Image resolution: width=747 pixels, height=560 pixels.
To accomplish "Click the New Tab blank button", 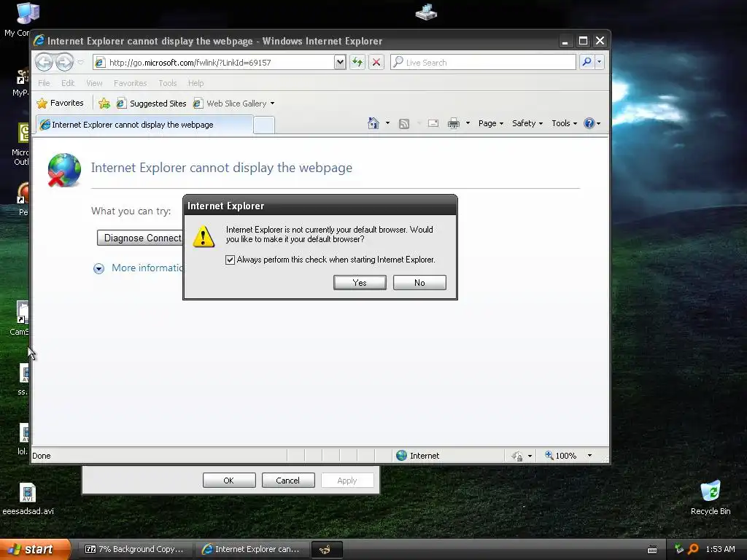I will [264, 125].
